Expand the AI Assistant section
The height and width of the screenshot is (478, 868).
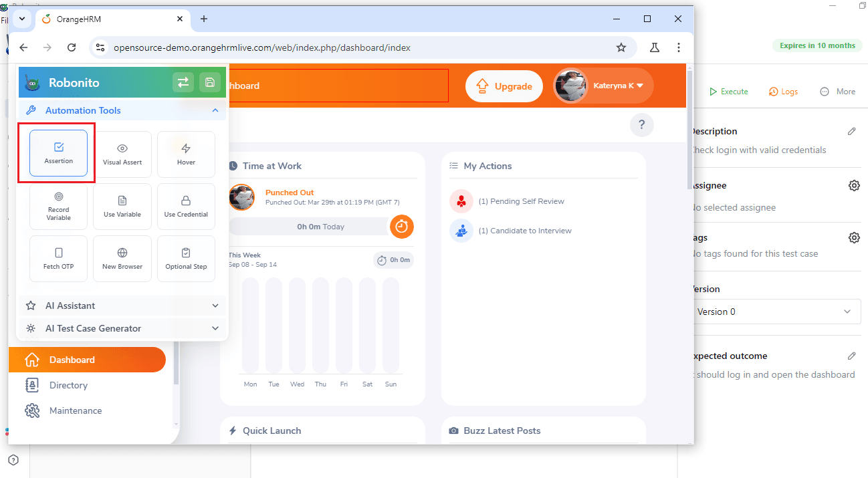tap(122, 306)
